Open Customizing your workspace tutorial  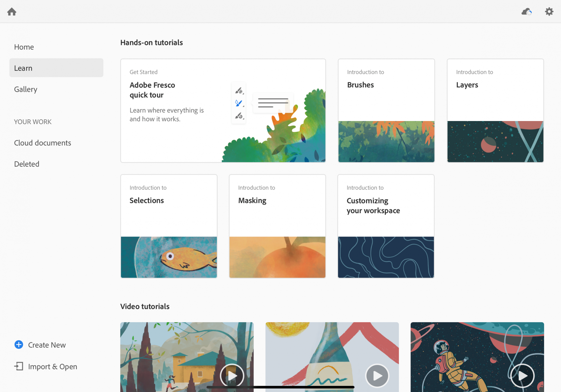[x=386, y=226]
